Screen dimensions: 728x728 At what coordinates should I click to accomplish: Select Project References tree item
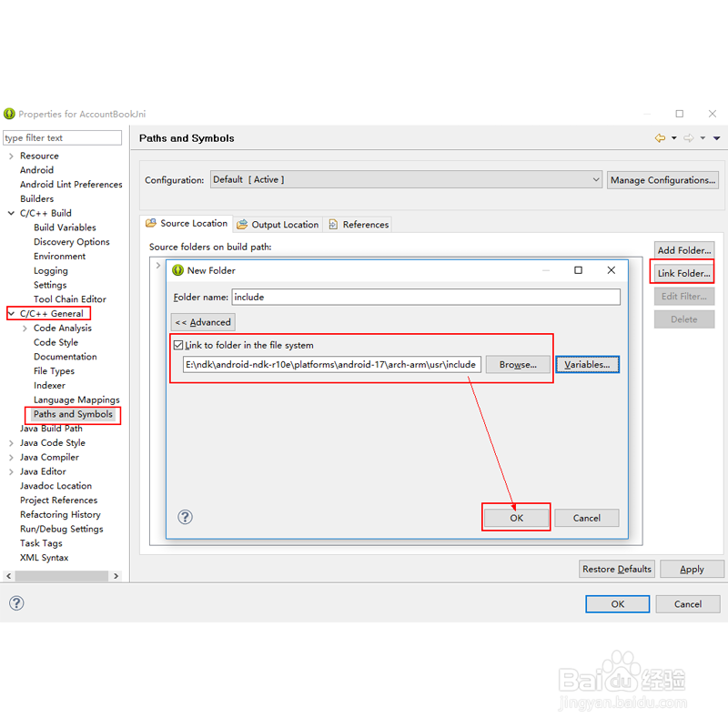pos(58,500)
